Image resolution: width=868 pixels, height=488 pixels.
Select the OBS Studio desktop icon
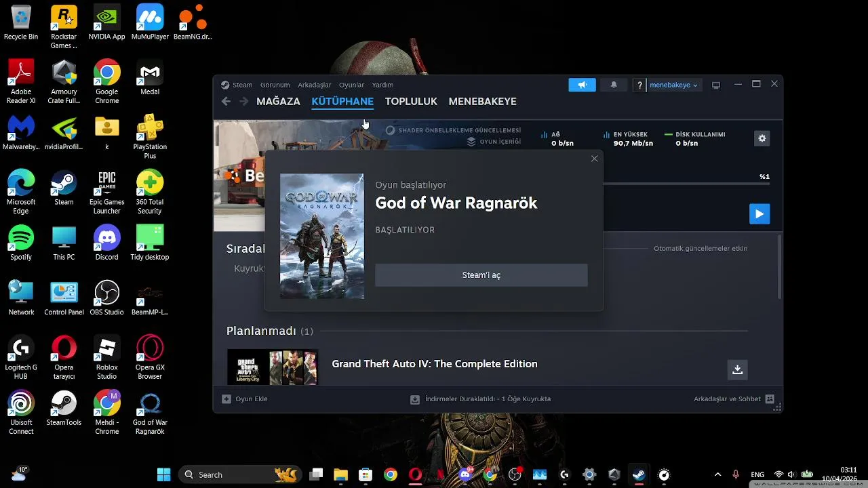coord(106,298)
